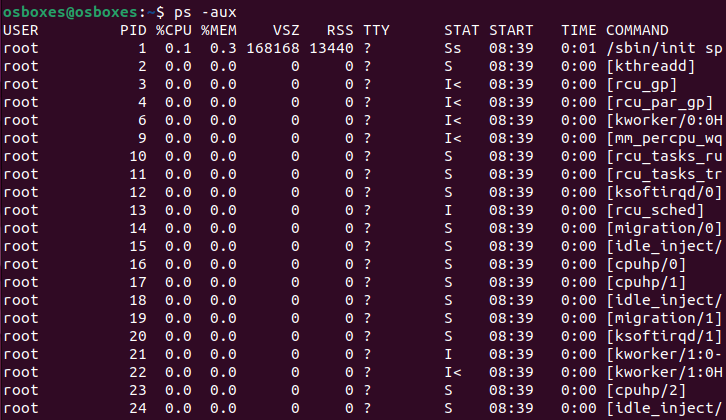Click the VSZ column header
Image resolution: width=726 pixels, height=420 pixels.
tap(286, 30)
